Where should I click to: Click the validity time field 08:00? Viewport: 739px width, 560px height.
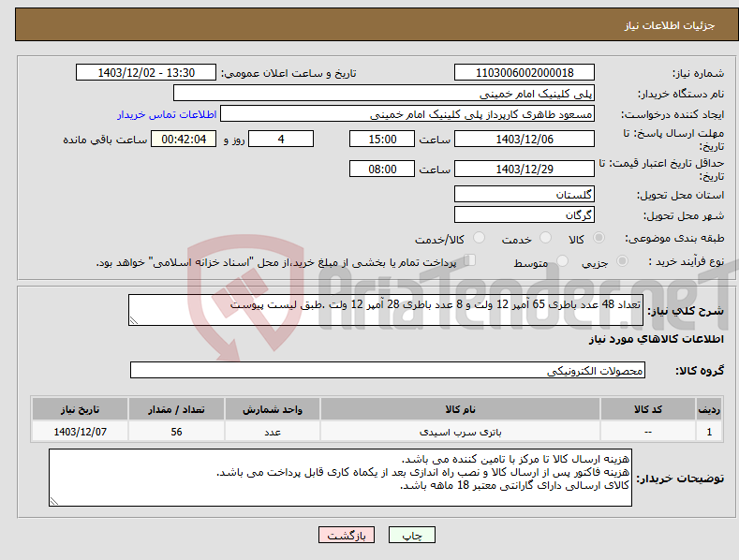tap(382, 169)
